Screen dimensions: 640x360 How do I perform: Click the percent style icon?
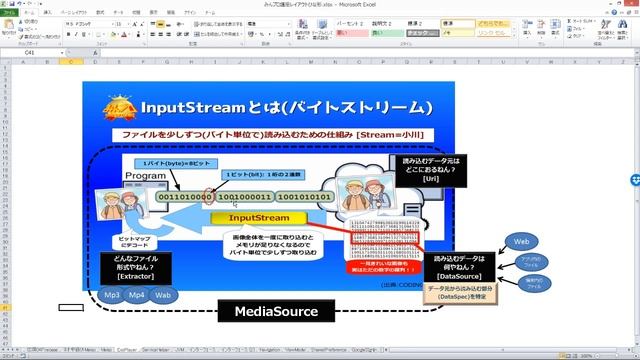[262, 35]
